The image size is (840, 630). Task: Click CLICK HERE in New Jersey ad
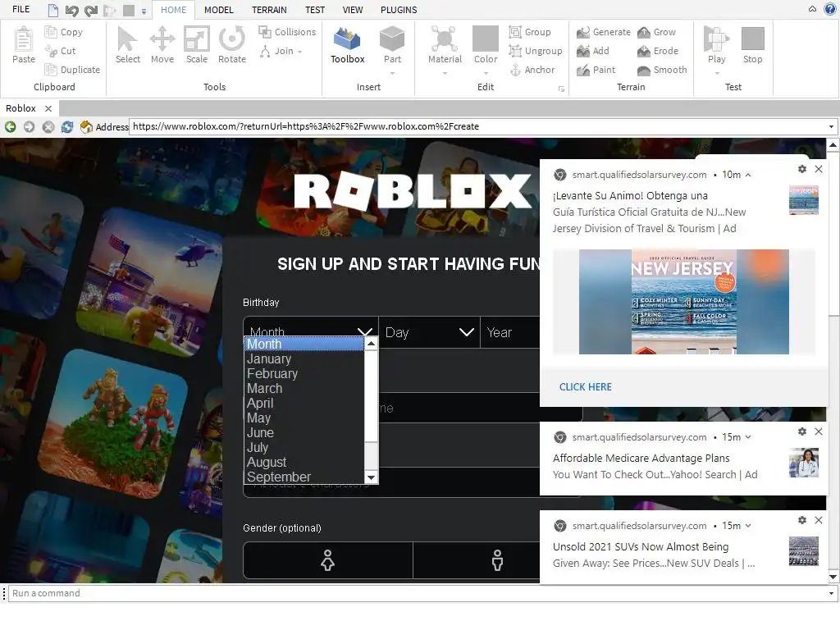pyautogui.click(x=585, y=387)
